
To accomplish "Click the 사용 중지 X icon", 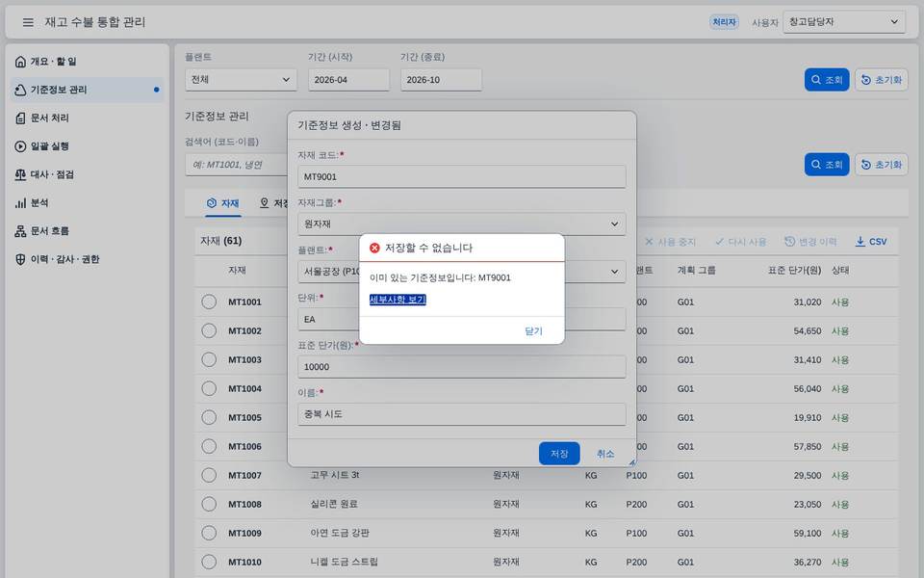I will [649, 241].
